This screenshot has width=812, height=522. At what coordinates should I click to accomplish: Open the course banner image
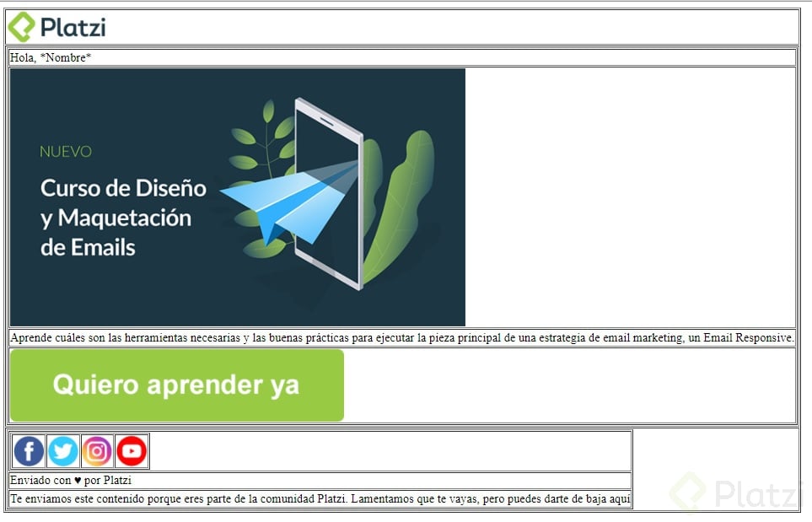[x=237, y=197]
